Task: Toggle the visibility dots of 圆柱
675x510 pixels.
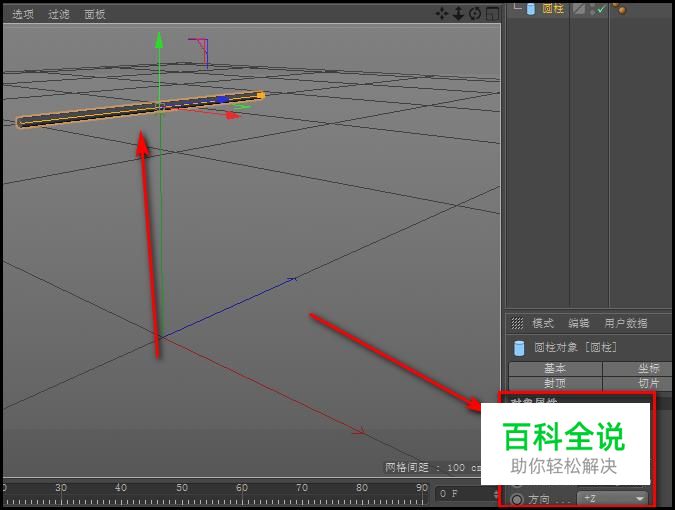Action: click(x=592, y=9)
